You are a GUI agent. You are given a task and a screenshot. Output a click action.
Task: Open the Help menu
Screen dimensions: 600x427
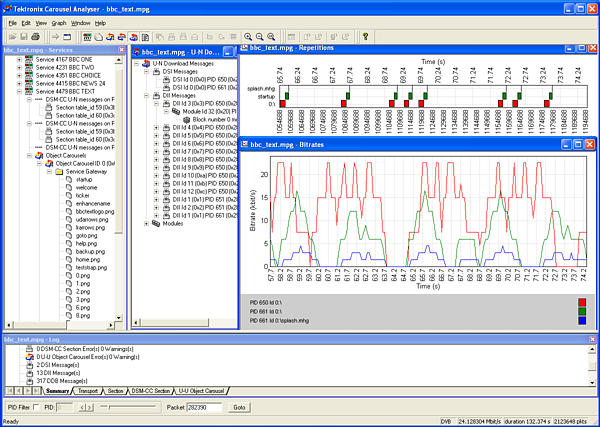[100, 23]
